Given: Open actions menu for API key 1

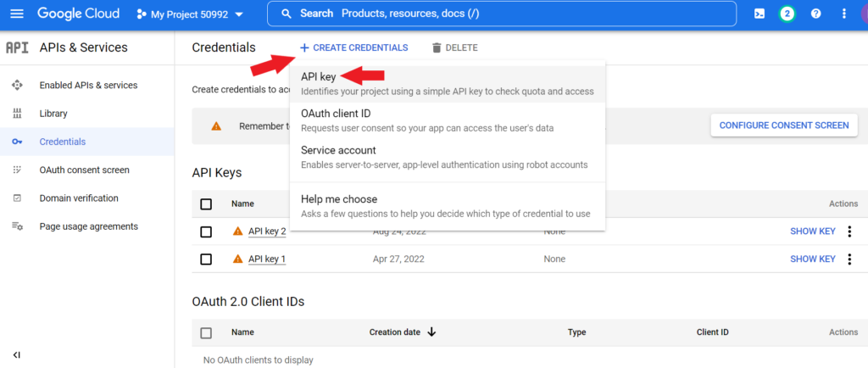Looking at the screenshot, I should pos(849,259).
